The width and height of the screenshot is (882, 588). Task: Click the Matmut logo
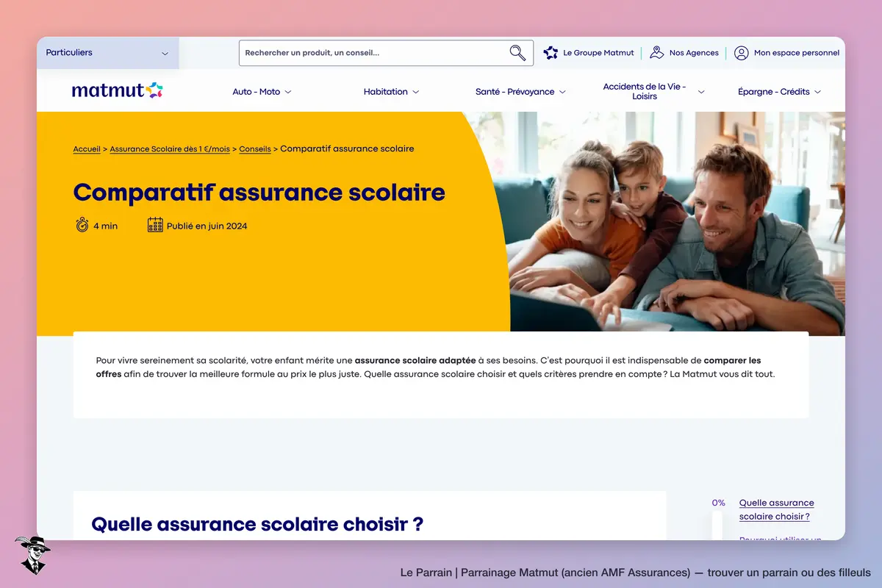click(118, 90)
